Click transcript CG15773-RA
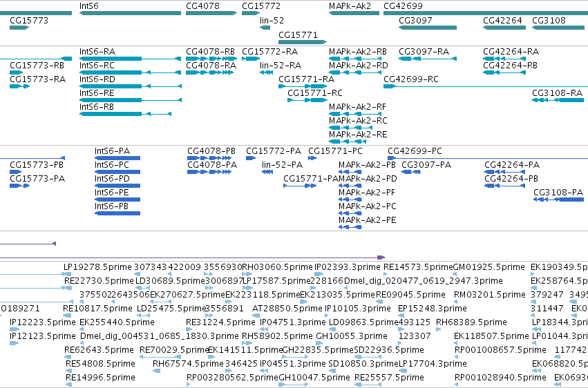 point(19,86)
